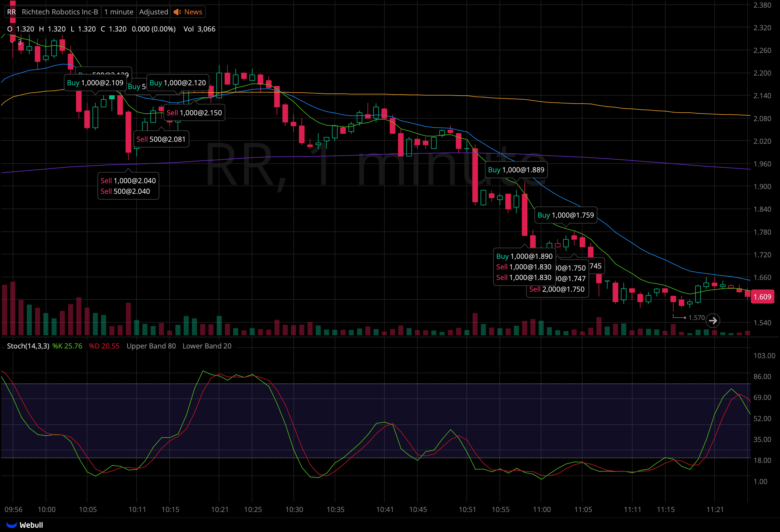
Task: Collapse the indicator list via the chevron
Action: pos(12,42)
